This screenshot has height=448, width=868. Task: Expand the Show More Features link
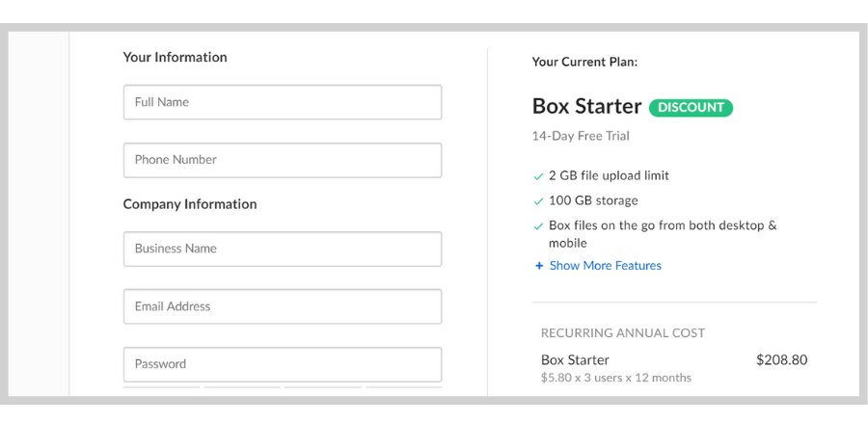(605, 266)
